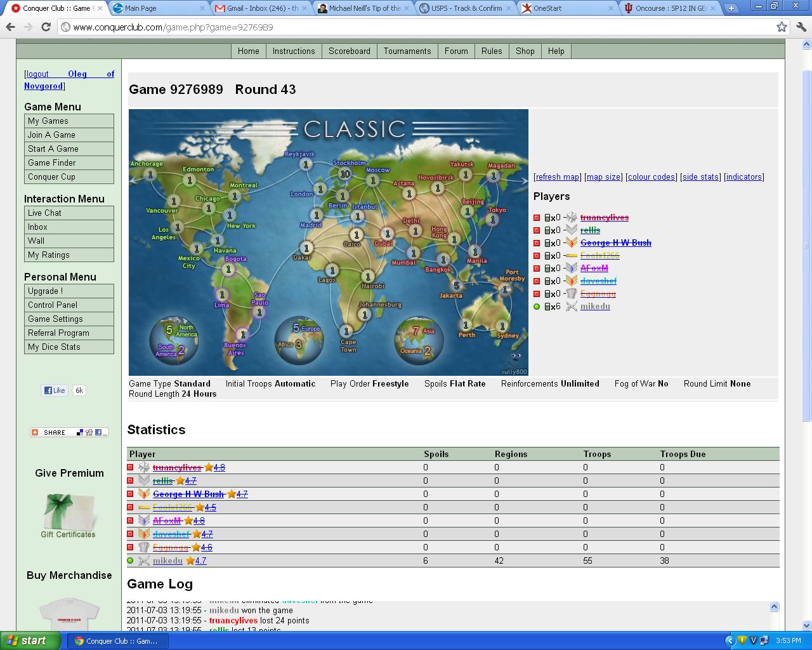The width and height of the screenshot is (812, 650).
Task: Switch to the Gmail Inbox tab
Action: 260,8
